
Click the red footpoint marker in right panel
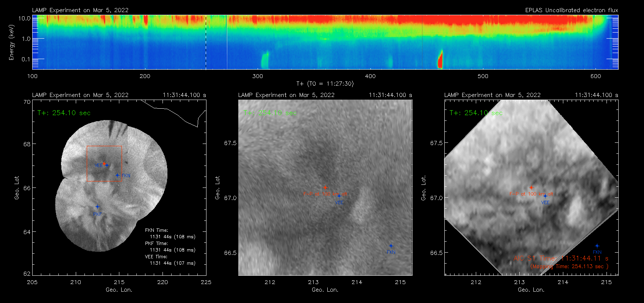(x=531, y=187)
